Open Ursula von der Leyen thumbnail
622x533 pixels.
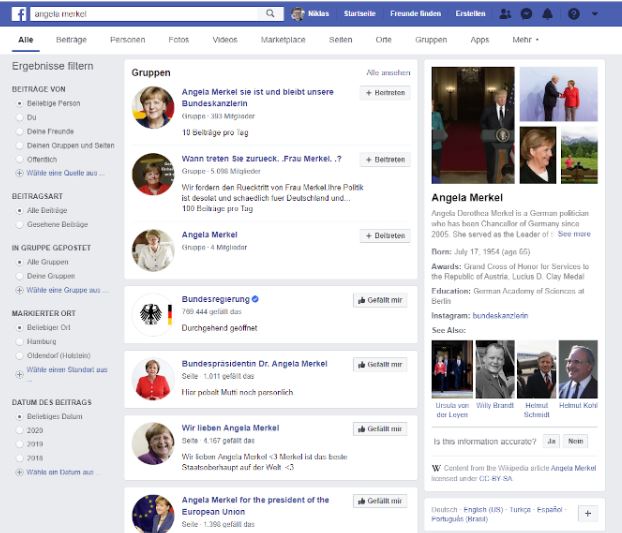coord(452,369)
